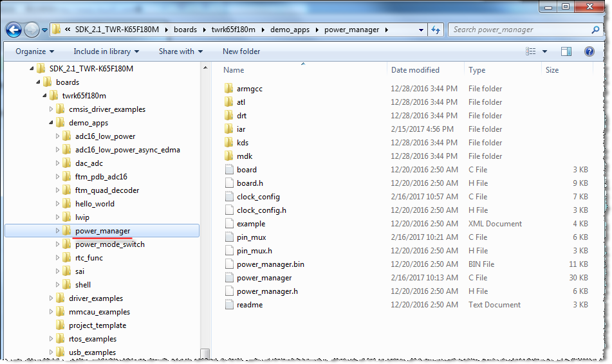Click demo_apps in the address breadcrumb
This screenshot has width=612, height=364.
click(x=290, y=30)
